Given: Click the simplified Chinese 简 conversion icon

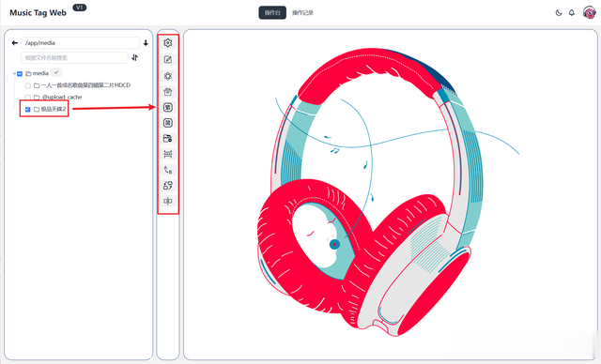Looking at the screenshot, I should 167,123.
